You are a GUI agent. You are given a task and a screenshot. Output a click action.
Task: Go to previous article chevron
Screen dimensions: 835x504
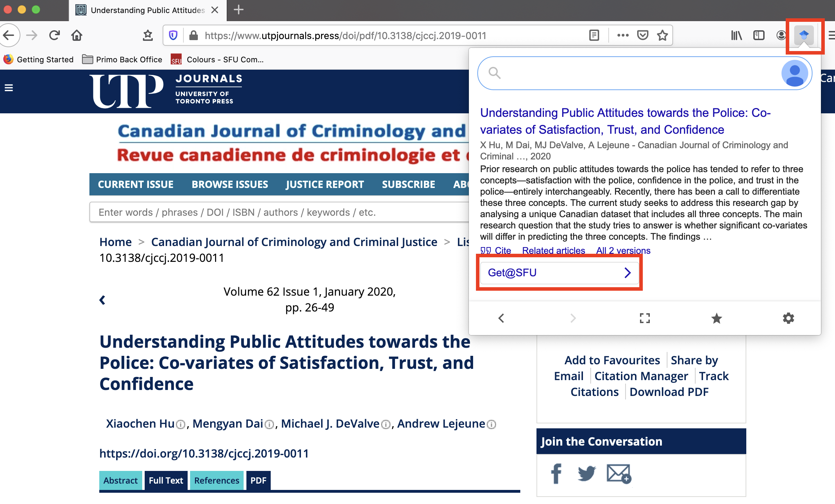tap(102, 300)
